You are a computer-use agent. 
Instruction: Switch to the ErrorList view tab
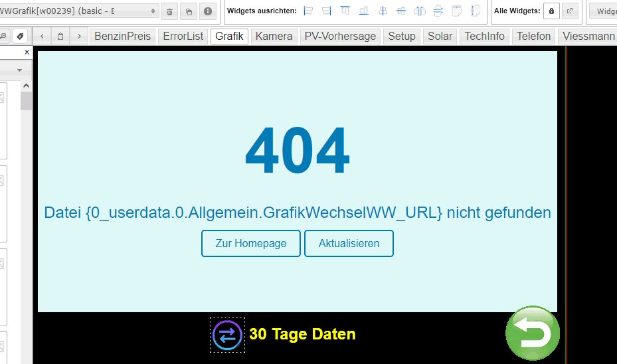(183, 37)
